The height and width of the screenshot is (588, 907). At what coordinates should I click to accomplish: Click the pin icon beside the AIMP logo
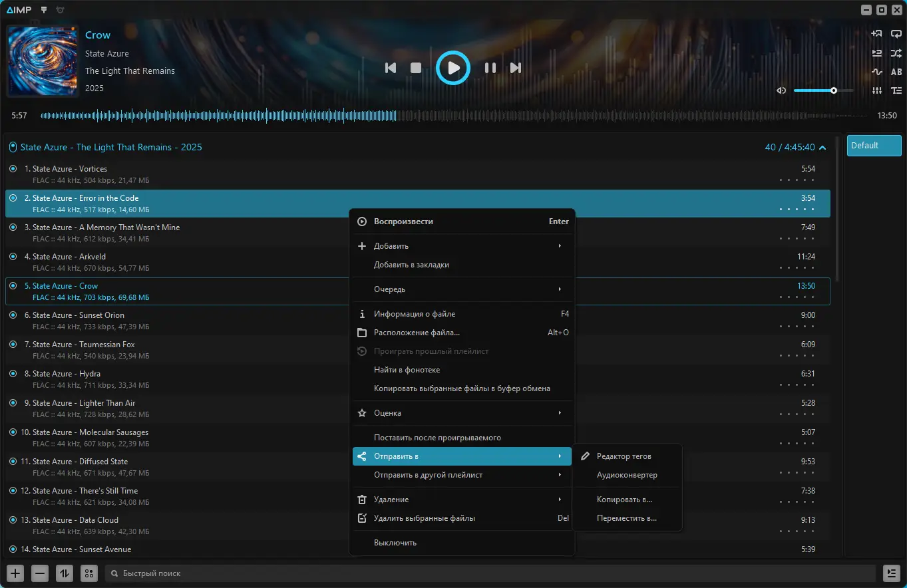pyautogui.click(x=44, y=10)
